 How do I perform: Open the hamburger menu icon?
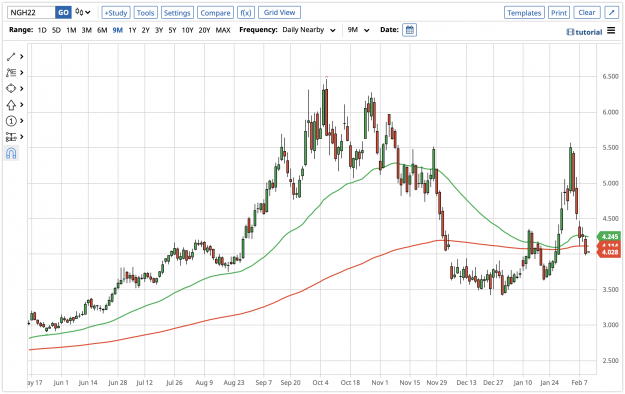pos(611,30)
